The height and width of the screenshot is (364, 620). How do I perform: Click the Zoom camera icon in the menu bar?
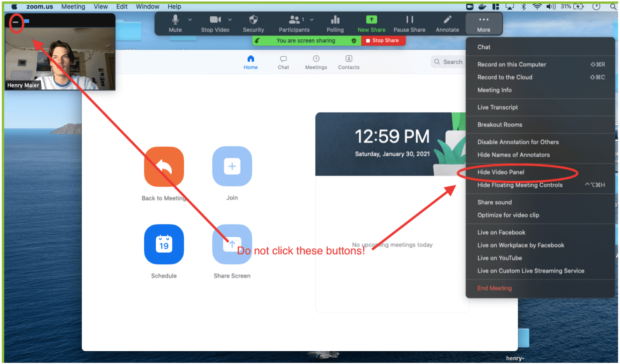[470, 6]
